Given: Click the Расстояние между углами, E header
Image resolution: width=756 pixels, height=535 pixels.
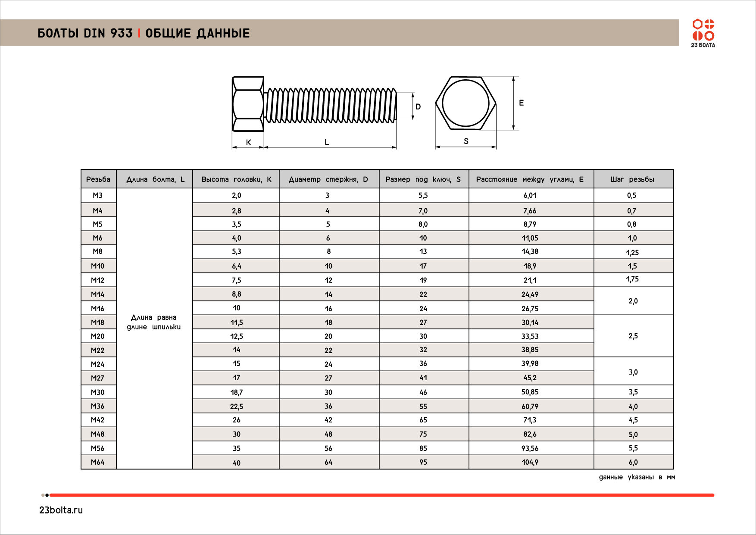Looking at the screenshot, I should click(530, 179).
